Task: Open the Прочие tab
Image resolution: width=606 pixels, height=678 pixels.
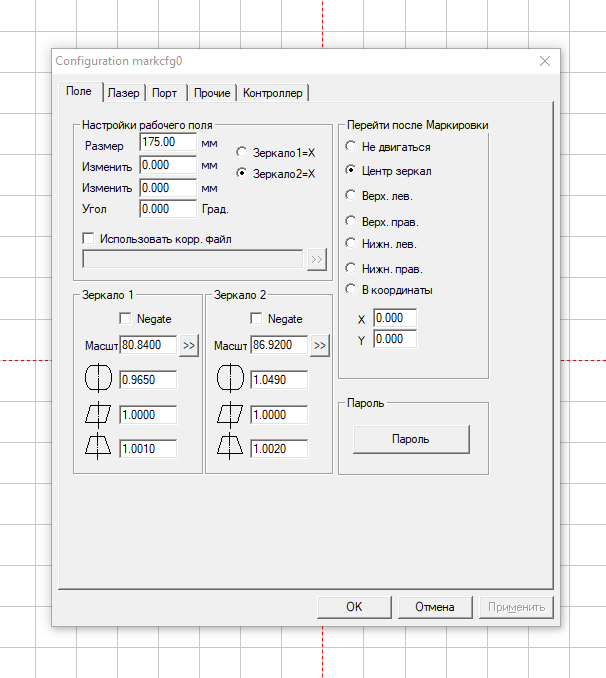Action: click(212, 93)
